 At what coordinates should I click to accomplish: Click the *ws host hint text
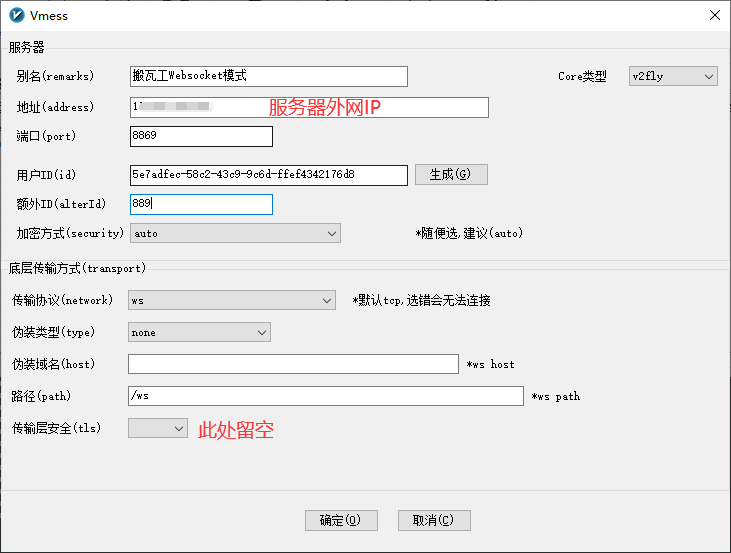[x=490, y=364]
